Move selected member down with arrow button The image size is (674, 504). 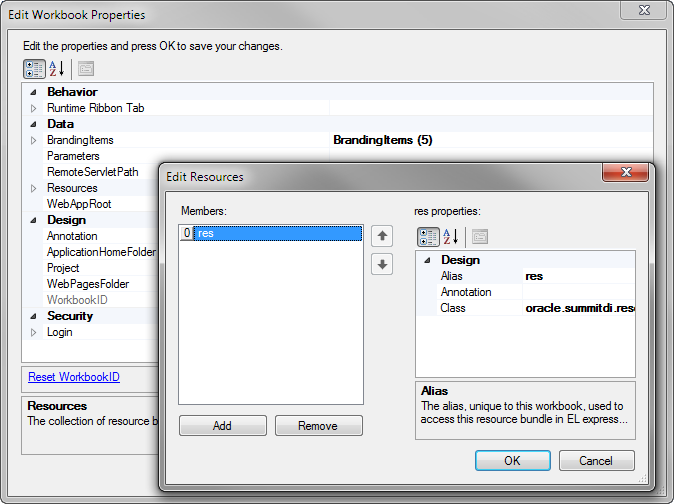tap(382, 264)
